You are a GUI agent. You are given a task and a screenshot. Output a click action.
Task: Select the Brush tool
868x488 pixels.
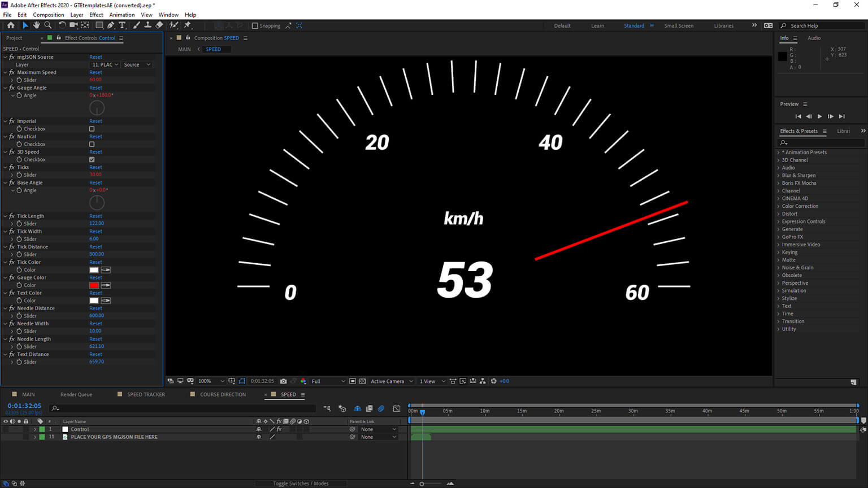click(136, 25)
